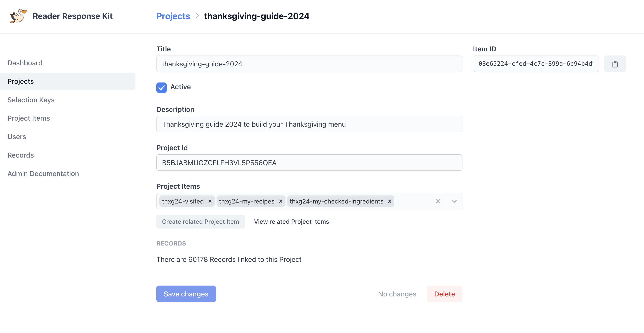Remove the thxg24-visited tag

(210, 201)
